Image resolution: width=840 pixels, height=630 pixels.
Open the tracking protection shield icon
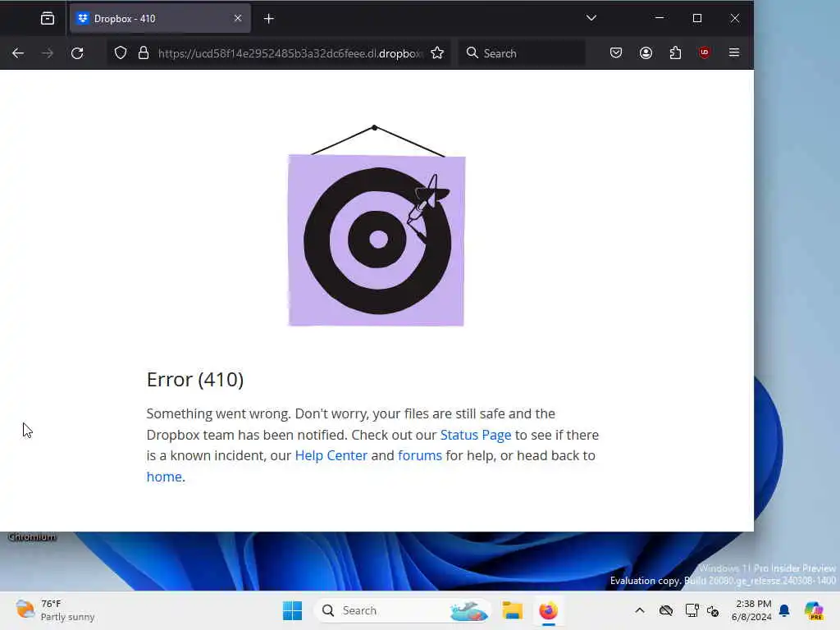(121, 53)
